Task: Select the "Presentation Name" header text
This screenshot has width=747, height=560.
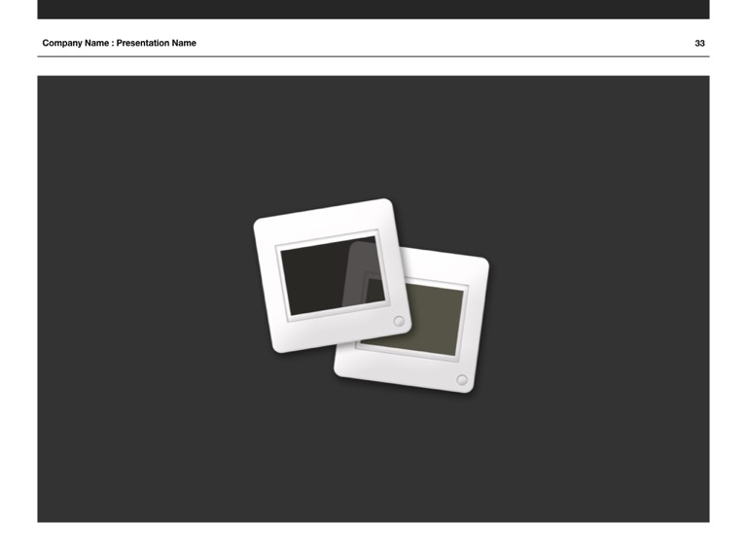Action: [157, 43]
